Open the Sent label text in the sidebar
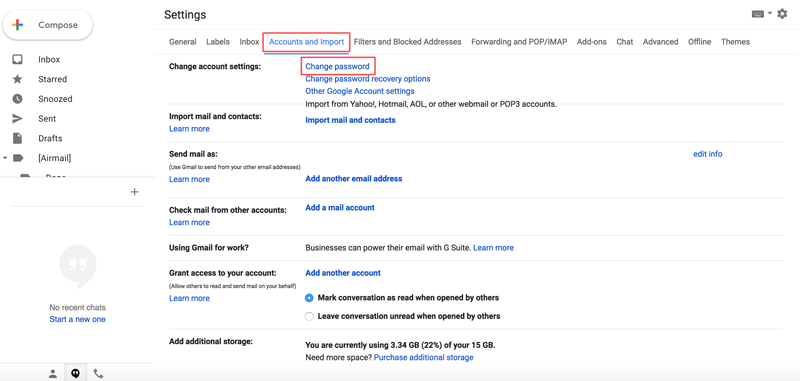The image size is (800, 381). pyautogui.click(x=47, y=119)
